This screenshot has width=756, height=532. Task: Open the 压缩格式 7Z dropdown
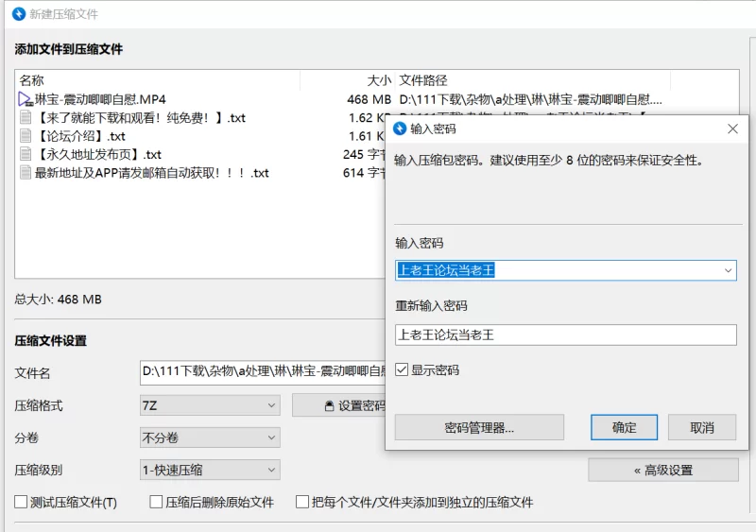(210, 405)
